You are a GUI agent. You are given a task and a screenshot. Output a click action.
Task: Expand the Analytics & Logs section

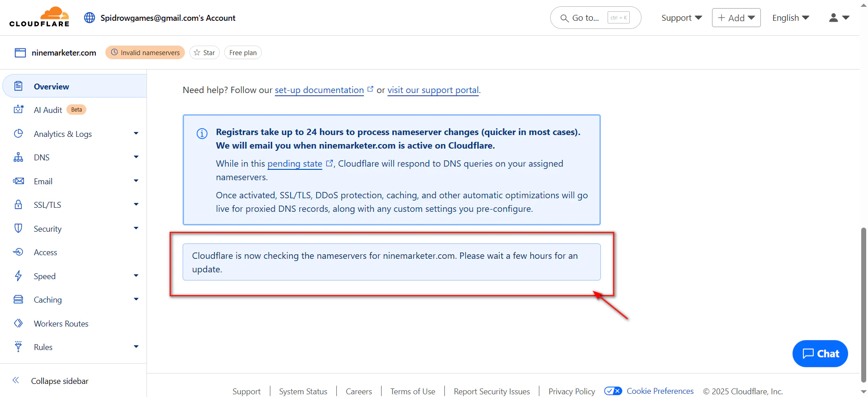136,133
